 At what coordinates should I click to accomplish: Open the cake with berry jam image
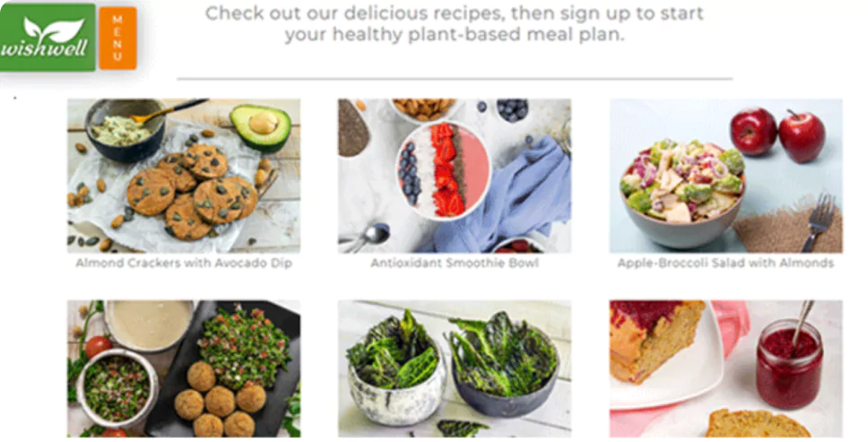point(725,368)
